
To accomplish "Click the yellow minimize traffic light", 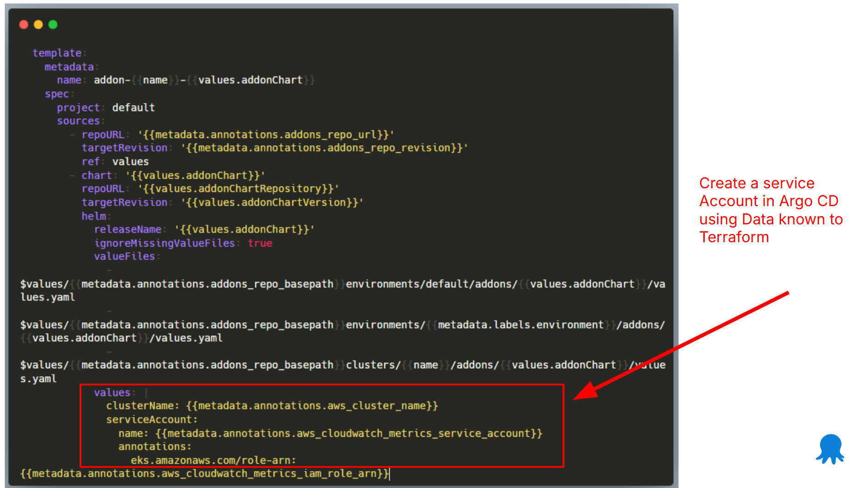I will tap(38, 24).
